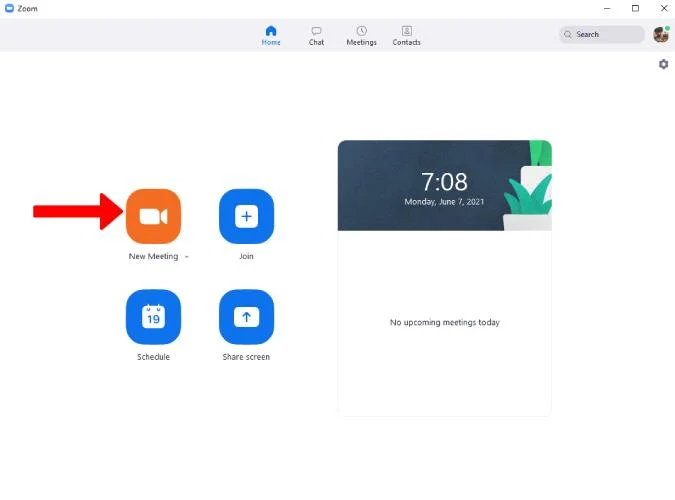This screenshot has width=675, height=500.
Task: Click the blue Join meeting plus icon
Action: pos(246,216)
